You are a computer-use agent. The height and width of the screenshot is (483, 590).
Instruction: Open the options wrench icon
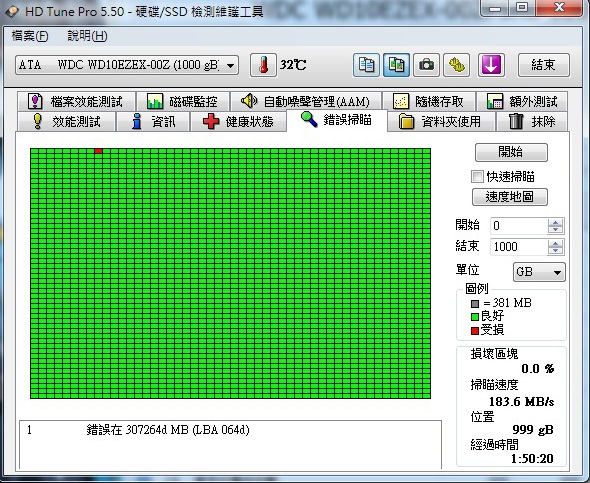456,65
